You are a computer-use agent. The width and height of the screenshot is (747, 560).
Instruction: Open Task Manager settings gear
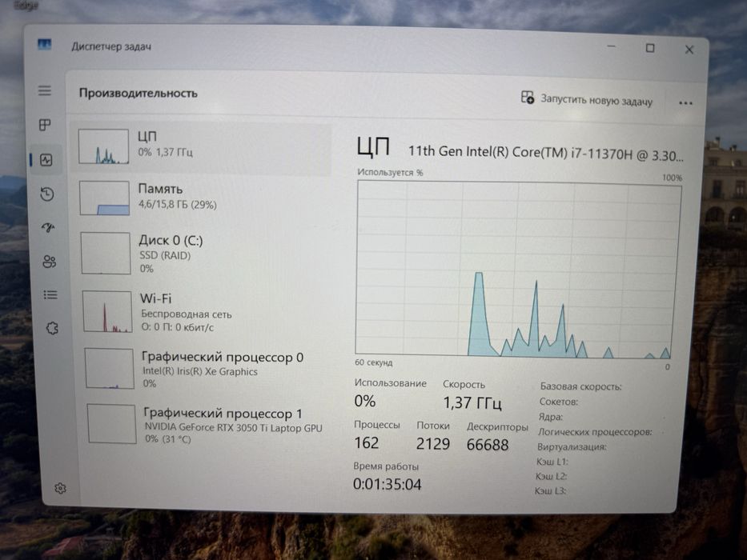[60, 488]
